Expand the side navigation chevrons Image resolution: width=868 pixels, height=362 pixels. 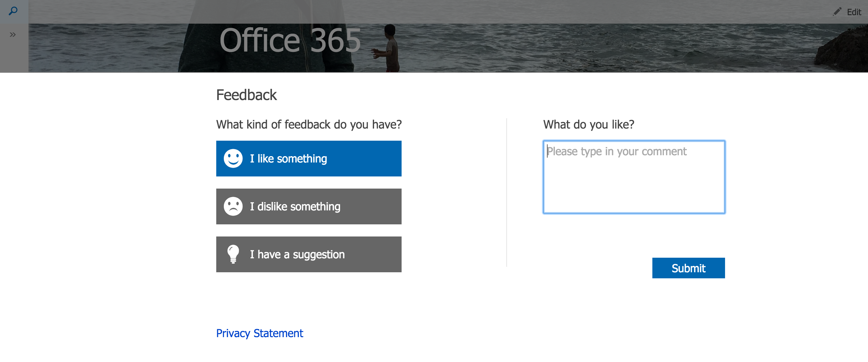click(13, 35)
